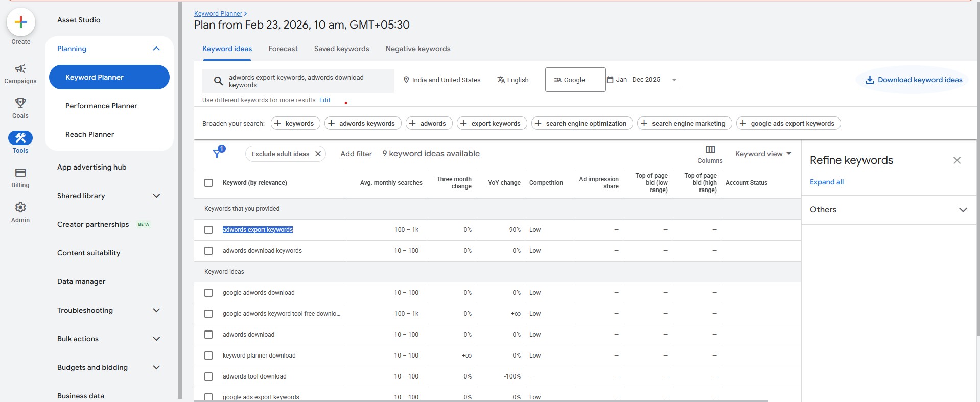Open the Keyword view dropdown
The height and width of the screenshot is (402, 980).
coord(763,154)
